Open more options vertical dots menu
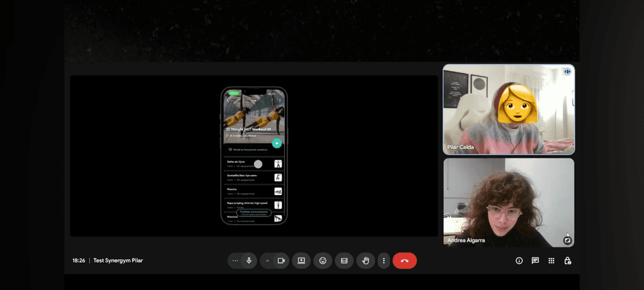This screenshot has height=290, width=644. 384,261
